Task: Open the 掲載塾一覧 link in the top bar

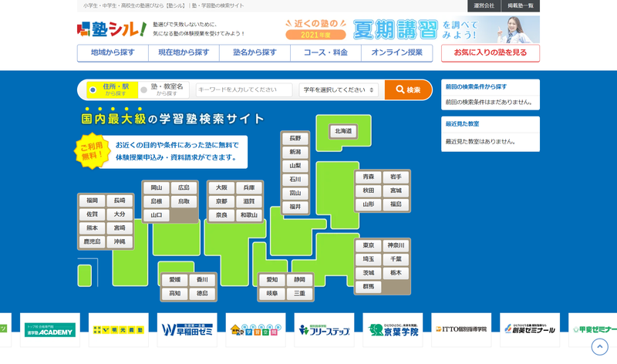Action: (x=520, y=5)
